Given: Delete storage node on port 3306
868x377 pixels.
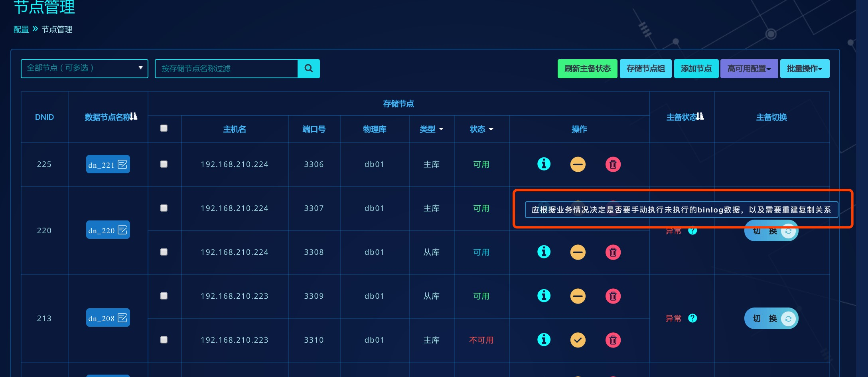Looking at the screenshot, I should click(613, 164).
